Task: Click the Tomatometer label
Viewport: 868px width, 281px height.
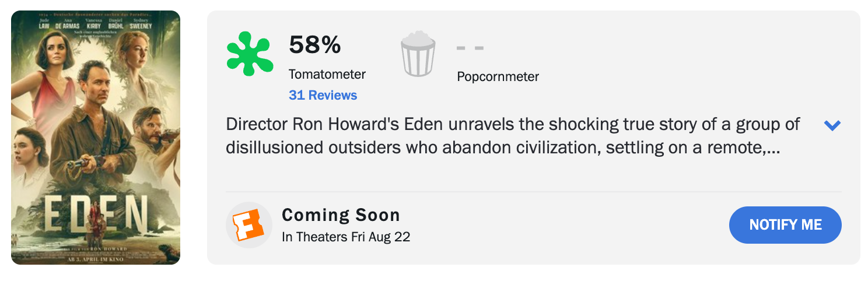Action: 327,75
